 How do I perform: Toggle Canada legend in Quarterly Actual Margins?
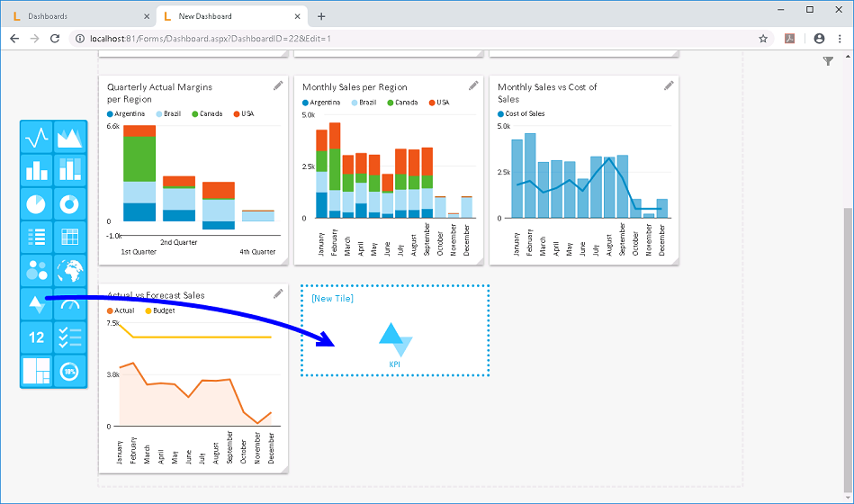[206, 114]
